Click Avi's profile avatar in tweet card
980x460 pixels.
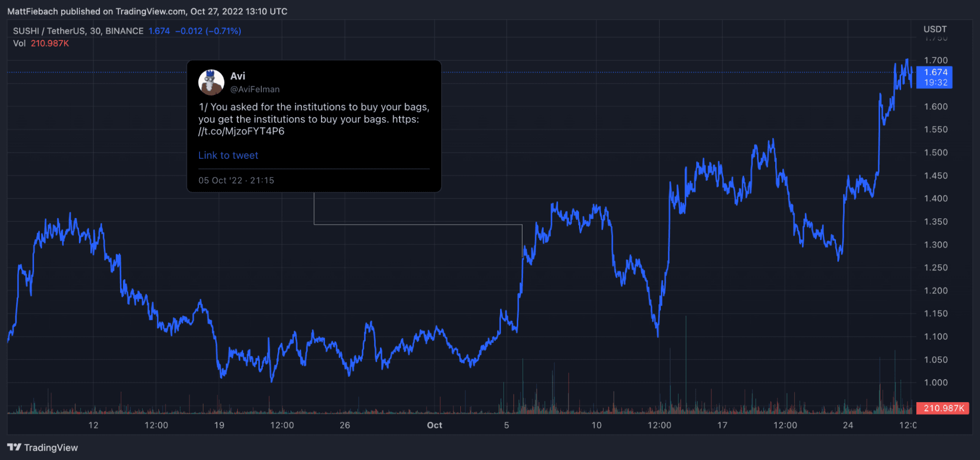pyautogui.click(x=211, y=82)
